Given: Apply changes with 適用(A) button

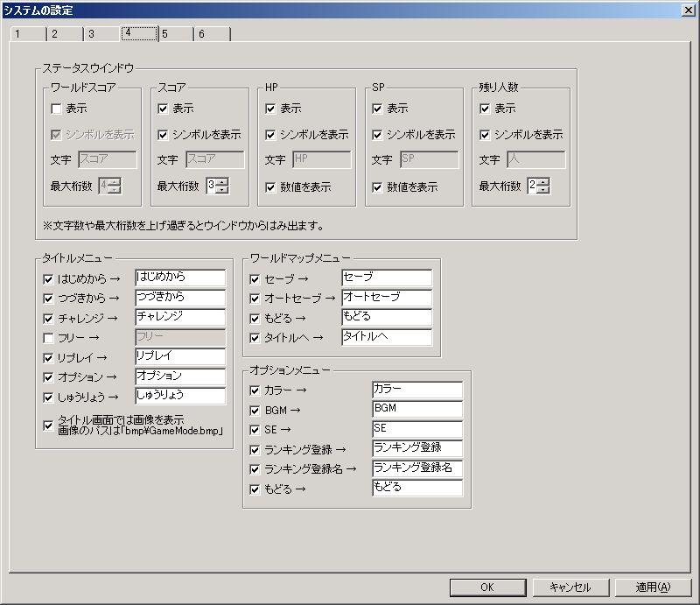Looking at the screenshot, I should [653, 587].
